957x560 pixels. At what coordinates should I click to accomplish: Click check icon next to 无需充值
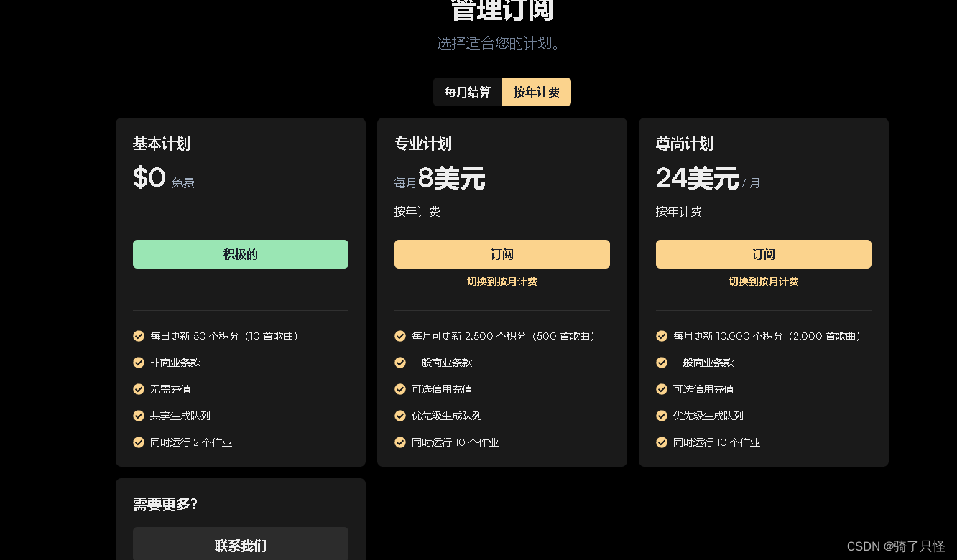[139, 389]
